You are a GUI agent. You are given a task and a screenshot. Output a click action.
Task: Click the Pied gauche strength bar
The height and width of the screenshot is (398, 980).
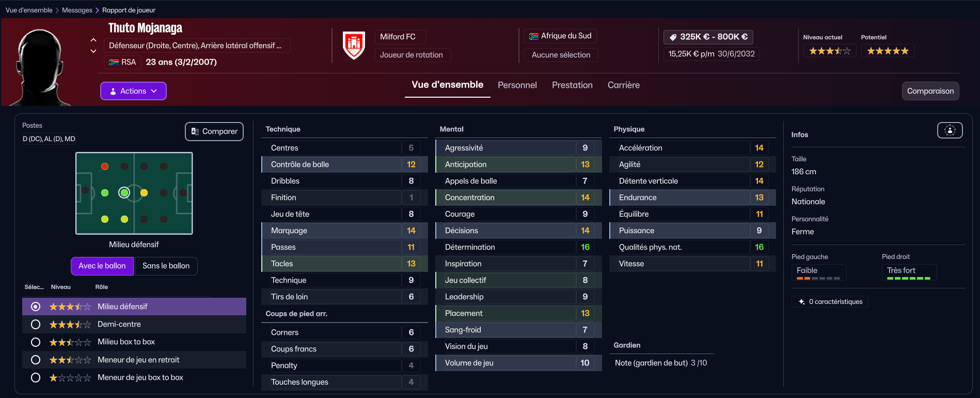coord(818,279)
